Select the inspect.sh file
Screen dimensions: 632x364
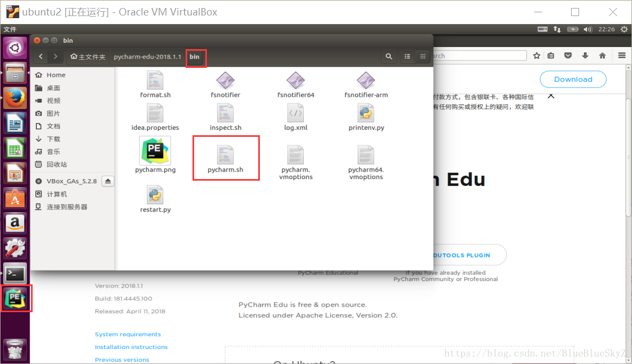point(225,117)
